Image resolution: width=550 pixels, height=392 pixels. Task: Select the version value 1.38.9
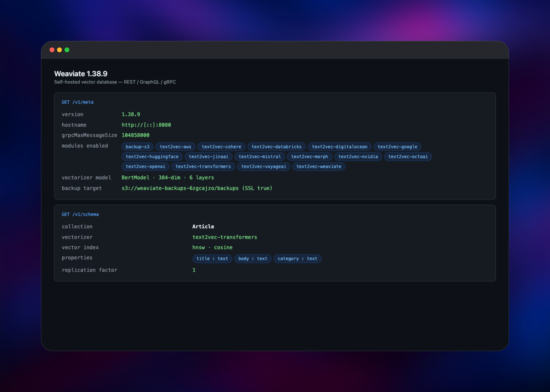pos(131,114)
